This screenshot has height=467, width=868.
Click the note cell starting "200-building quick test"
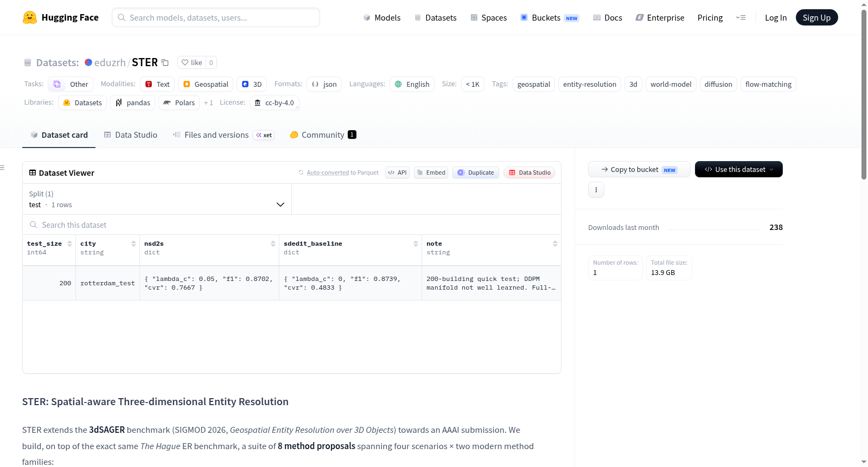[x=491, y=283]
